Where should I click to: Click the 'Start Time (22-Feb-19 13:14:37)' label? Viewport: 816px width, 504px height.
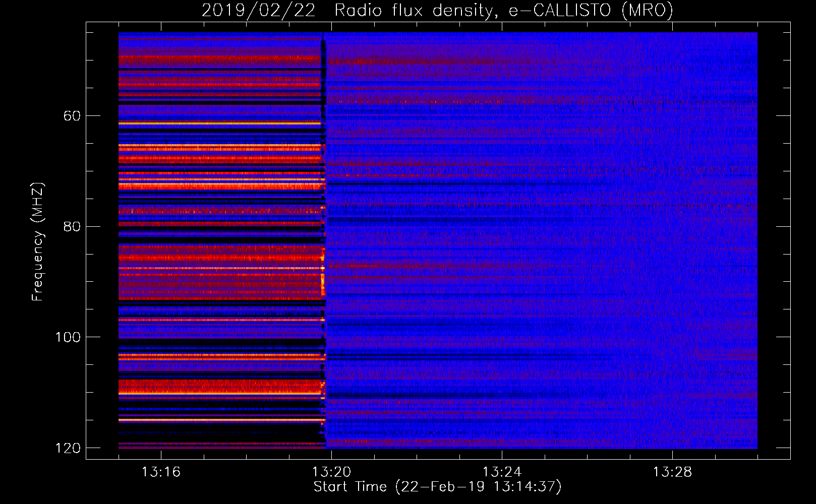coord(437,487)
